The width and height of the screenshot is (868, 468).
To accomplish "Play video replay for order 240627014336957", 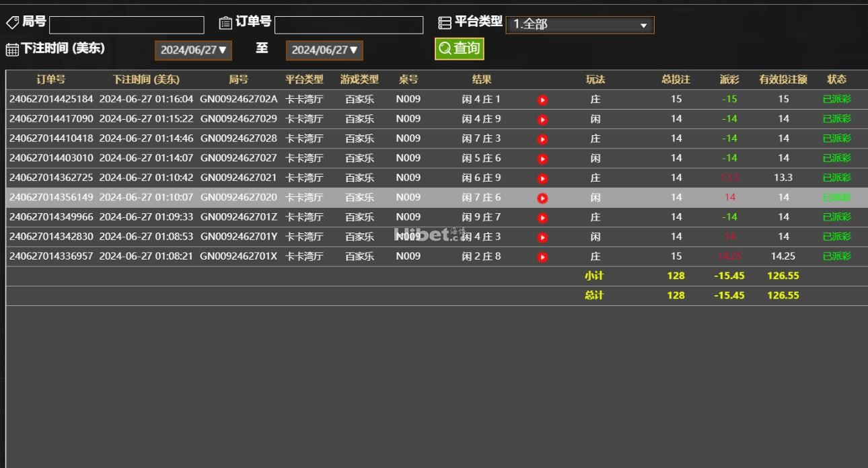I will click(542, 257).
